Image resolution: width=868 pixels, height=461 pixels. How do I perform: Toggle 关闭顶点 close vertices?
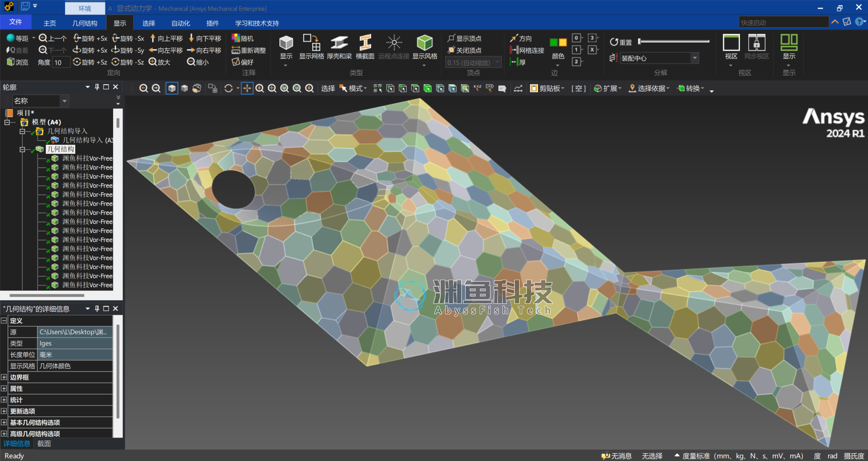[464, 50]
